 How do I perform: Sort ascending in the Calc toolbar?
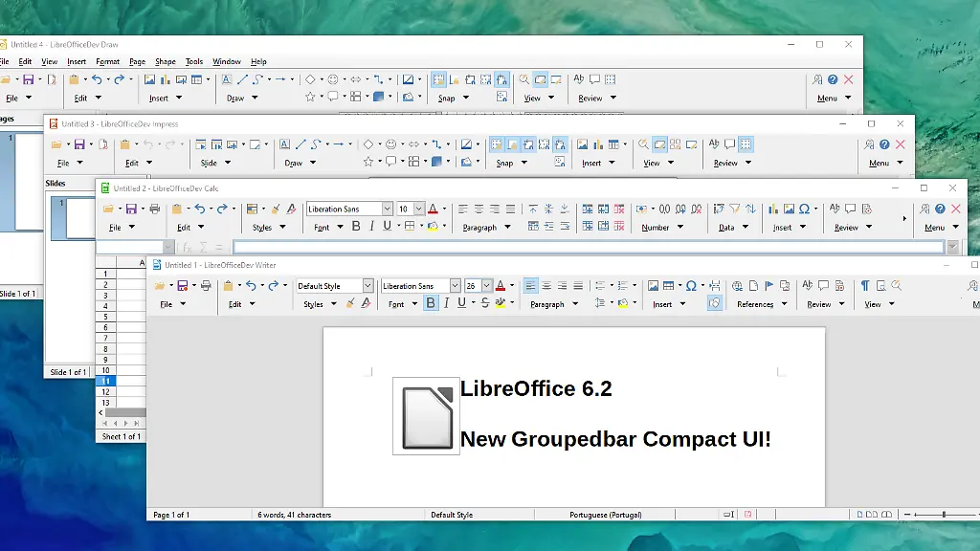pos(752,209)
